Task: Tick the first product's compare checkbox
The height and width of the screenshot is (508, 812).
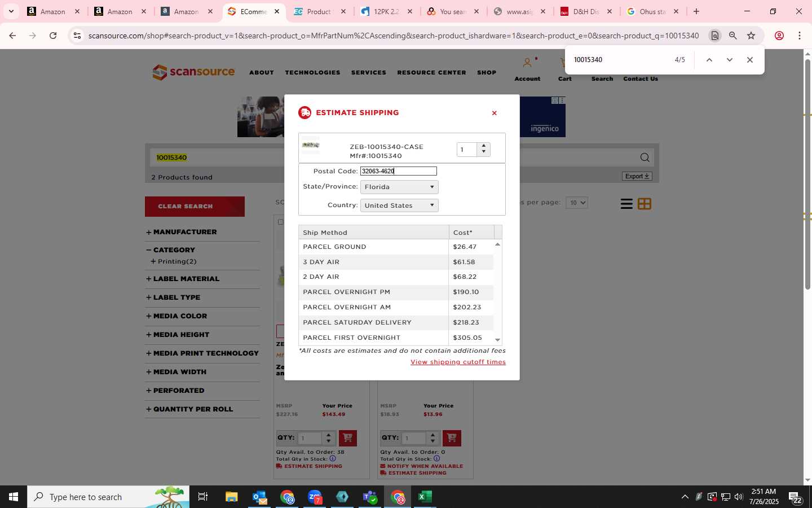Action: (x=280, y=222)
